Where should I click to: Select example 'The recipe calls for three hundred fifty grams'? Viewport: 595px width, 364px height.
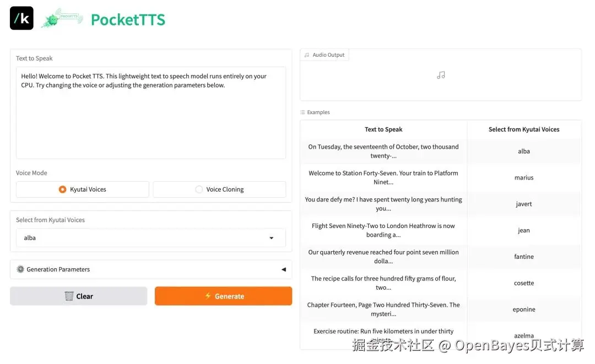(383, 283)
